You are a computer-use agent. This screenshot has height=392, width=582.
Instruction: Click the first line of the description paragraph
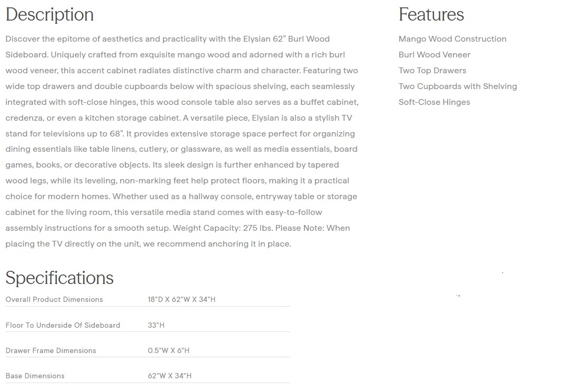(167, 39)
